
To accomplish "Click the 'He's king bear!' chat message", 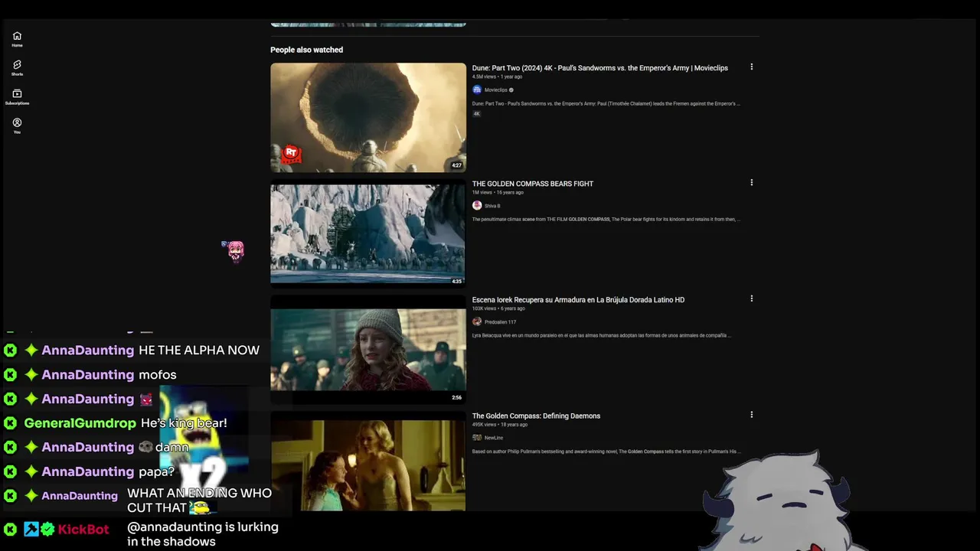I will (184, 423).
